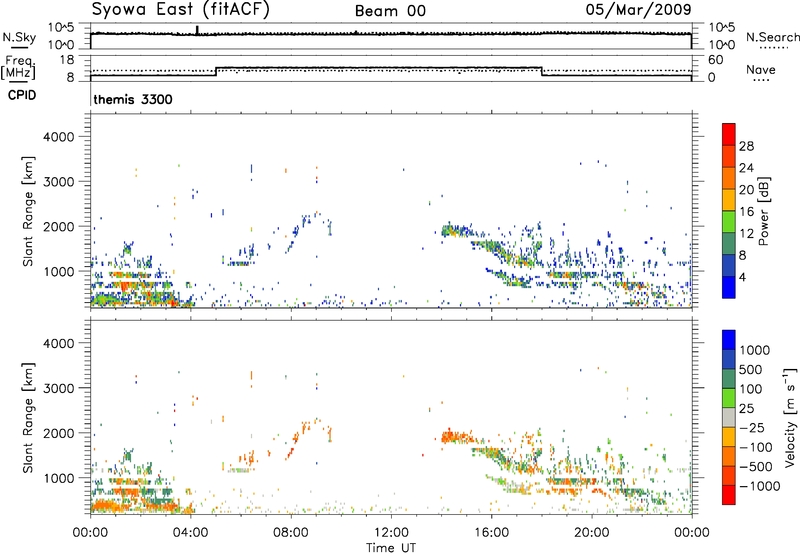Pick the red bottom segment of Velocity colorbar
The image size is (800, 554).
point(729,495)
